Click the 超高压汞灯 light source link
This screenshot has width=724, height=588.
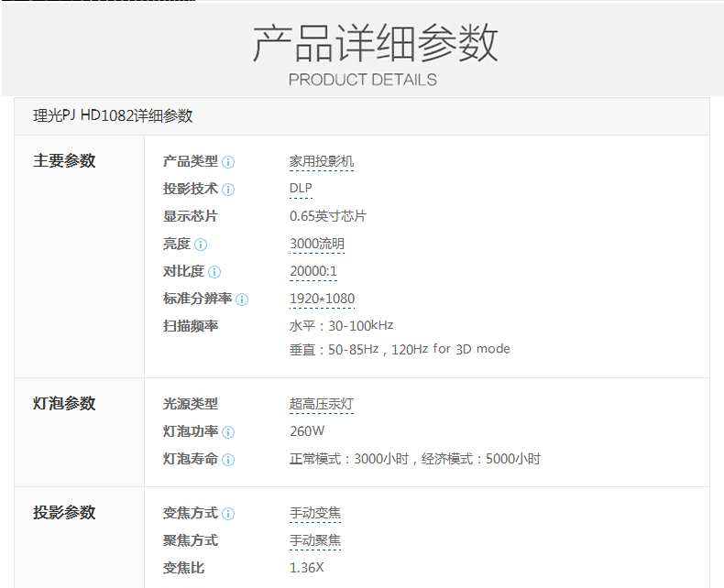pyautogui.click(x=321, y=404)
